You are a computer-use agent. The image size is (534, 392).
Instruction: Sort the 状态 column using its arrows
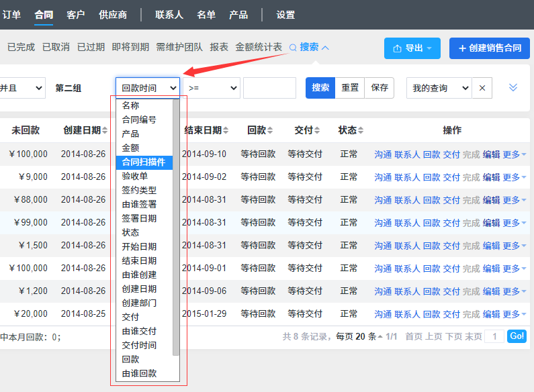click(x=361, y=130)
